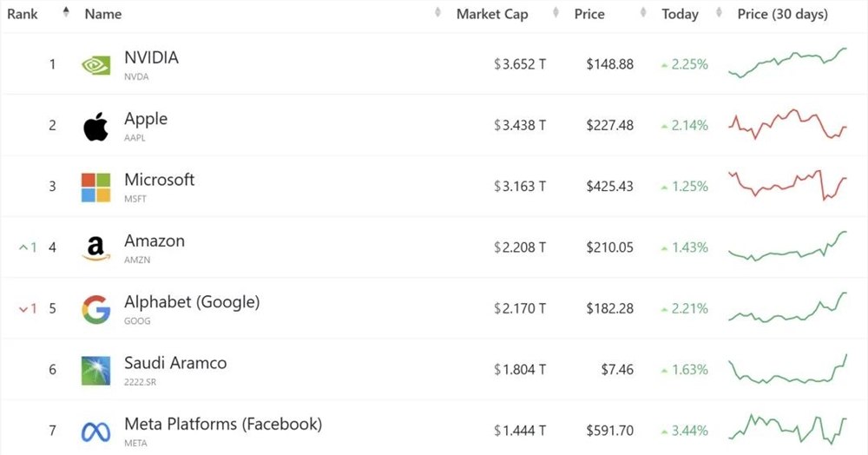View Amazon's 30-day price chart
Screen dimensions: 868x455
(787, 247)
